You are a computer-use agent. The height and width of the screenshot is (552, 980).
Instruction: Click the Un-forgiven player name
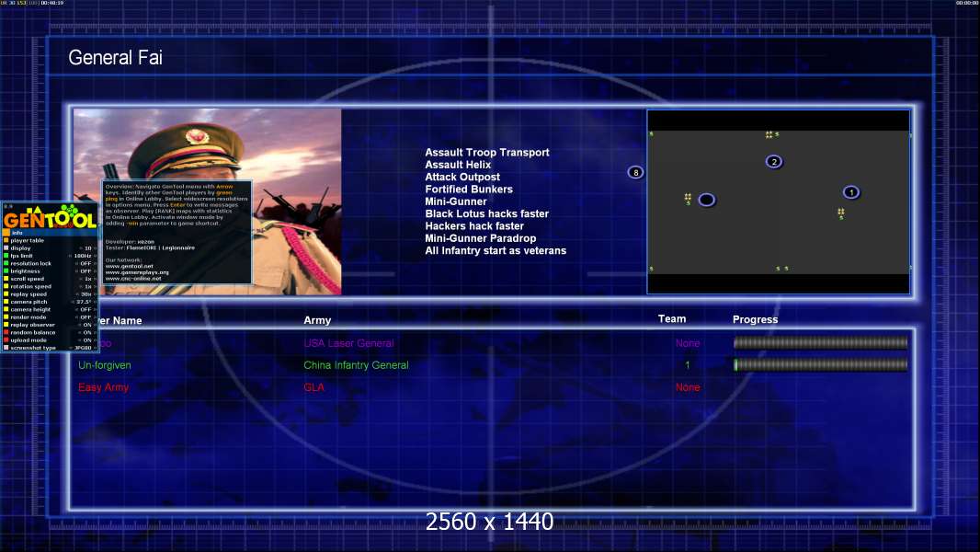(x=105, y=365)
